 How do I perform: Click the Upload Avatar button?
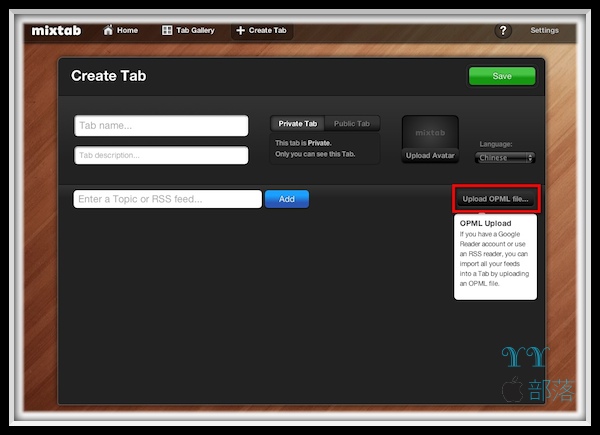(x=430, y=156)
